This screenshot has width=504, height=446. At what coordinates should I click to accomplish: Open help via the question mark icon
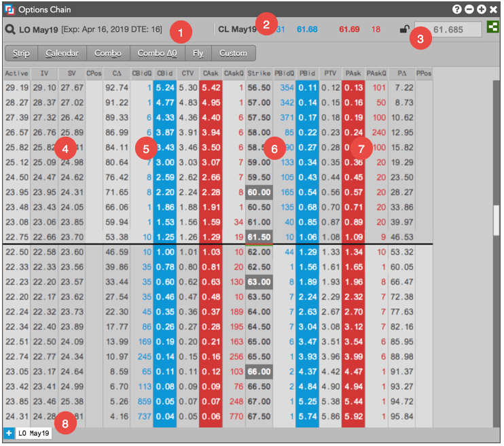click(x=456, y=10)
